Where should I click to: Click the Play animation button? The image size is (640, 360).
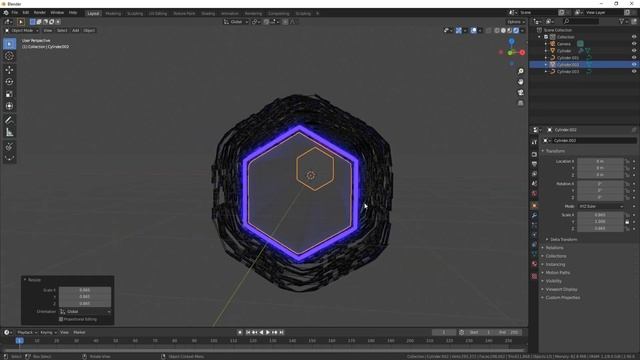pyautogui.click(x=268, y=333)
